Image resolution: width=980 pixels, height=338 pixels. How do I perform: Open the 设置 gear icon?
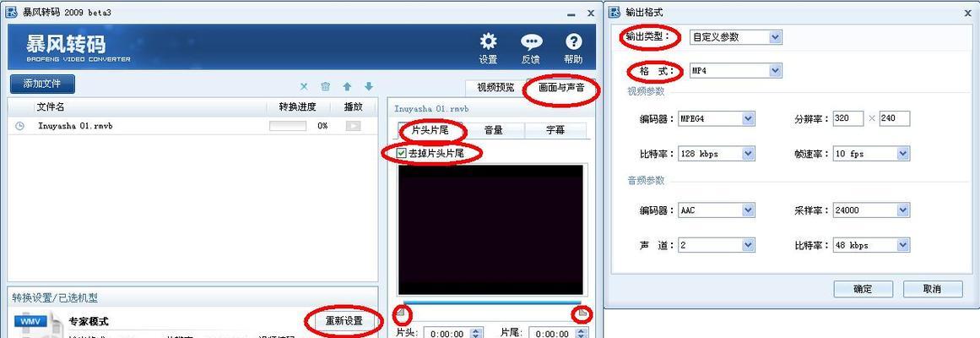pos(488,42)
